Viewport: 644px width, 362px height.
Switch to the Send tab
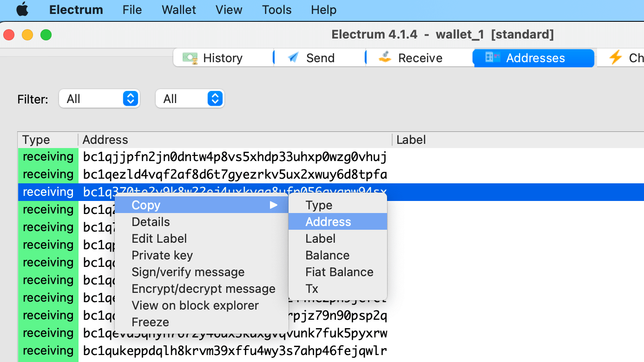coord(320,58)
